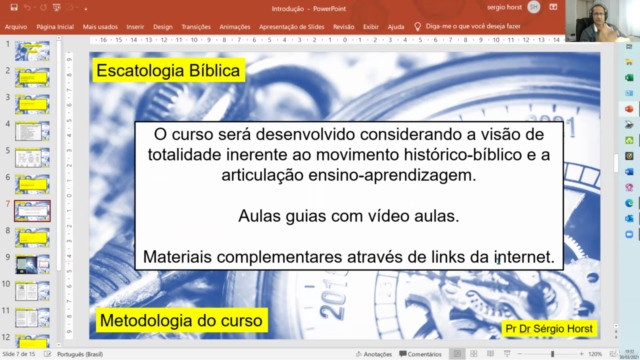Image resolution: width=640 pixels, height=360 pixels.
Task: Toggle Anotações notes pane
Action: 374,354
